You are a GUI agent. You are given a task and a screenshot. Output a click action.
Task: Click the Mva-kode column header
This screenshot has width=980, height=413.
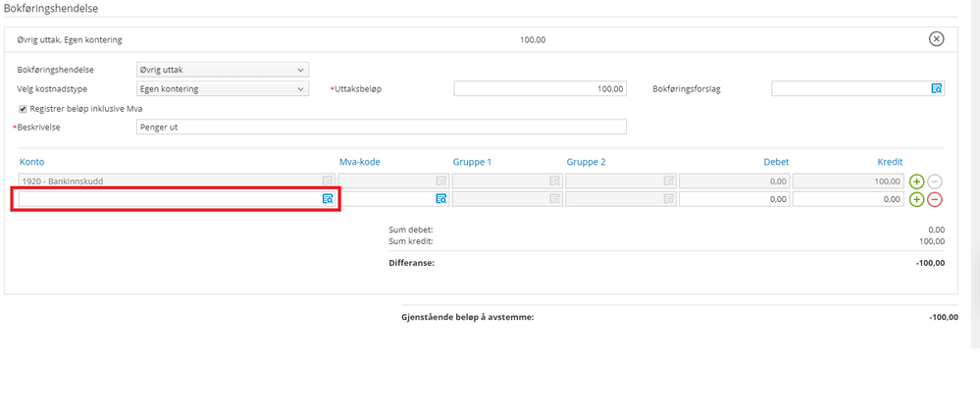click(x=360, y=162)
